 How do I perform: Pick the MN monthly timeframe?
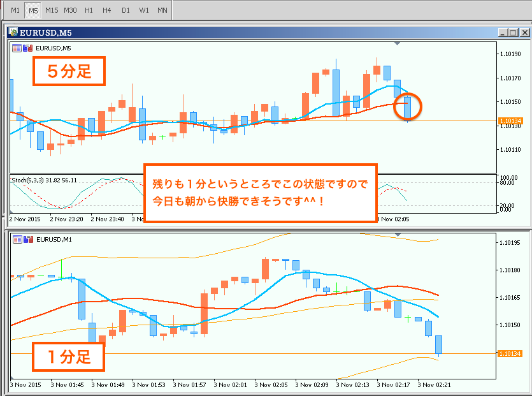(162, 10)
